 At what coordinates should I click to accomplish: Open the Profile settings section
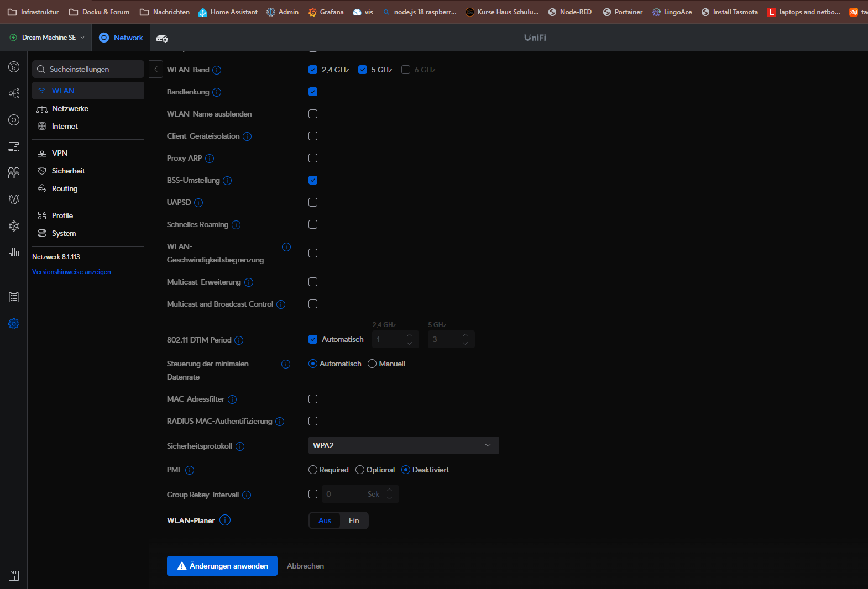(x=88, y=215)
